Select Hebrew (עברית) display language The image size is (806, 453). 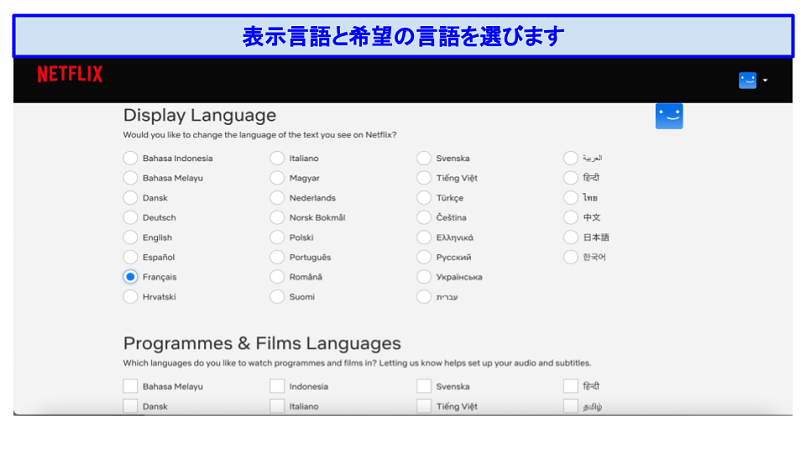pyautogui.click(x=424, y=297)
